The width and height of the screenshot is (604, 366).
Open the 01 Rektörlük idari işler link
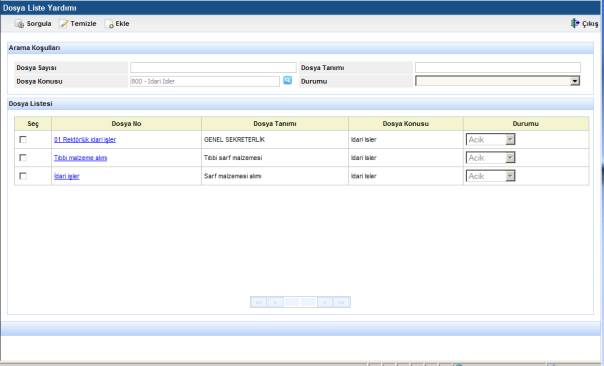(85, 139)
